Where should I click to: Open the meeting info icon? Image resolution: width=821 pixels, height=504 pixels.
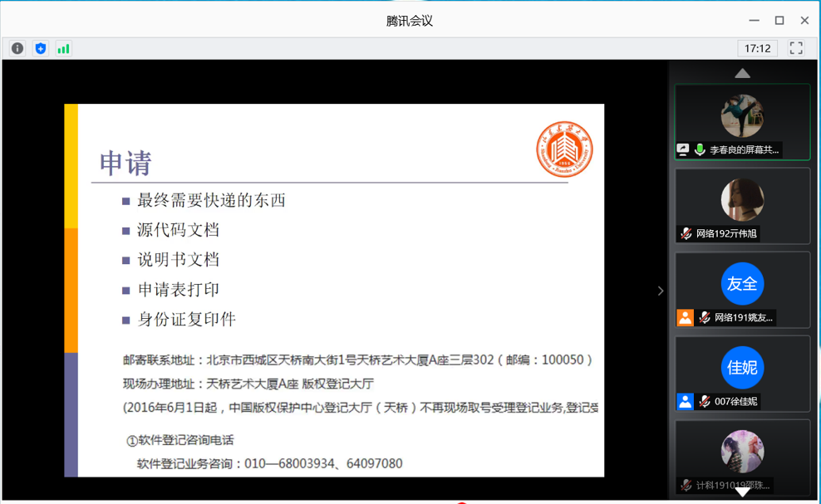tap(17, 49)
